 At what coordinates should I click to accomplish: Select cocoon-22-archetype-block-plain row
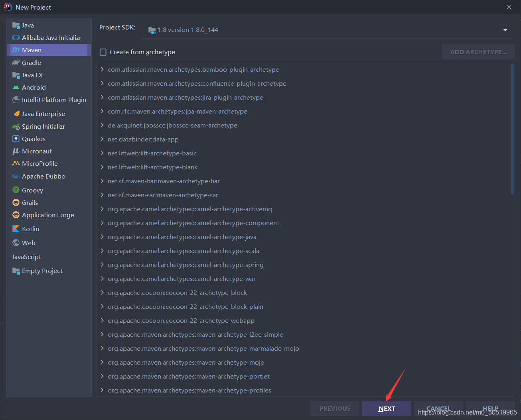305,306
